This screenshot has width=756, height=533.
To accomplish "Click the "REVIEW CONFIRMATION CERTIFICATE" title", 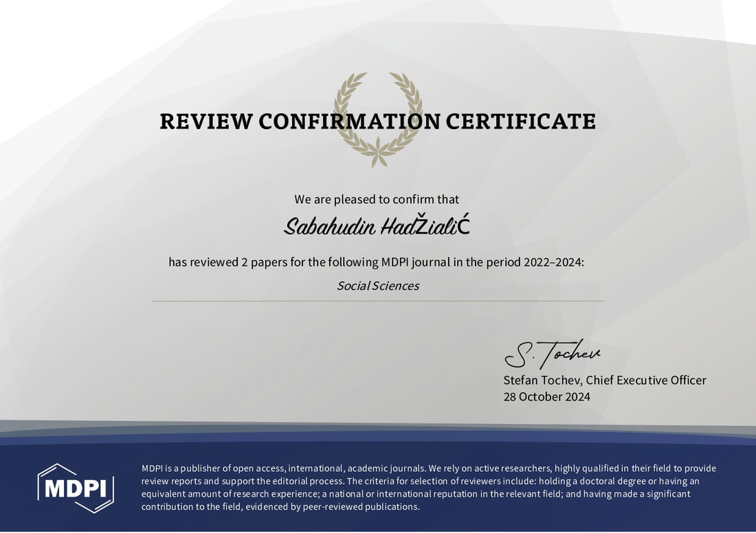I will click(377, 122).
